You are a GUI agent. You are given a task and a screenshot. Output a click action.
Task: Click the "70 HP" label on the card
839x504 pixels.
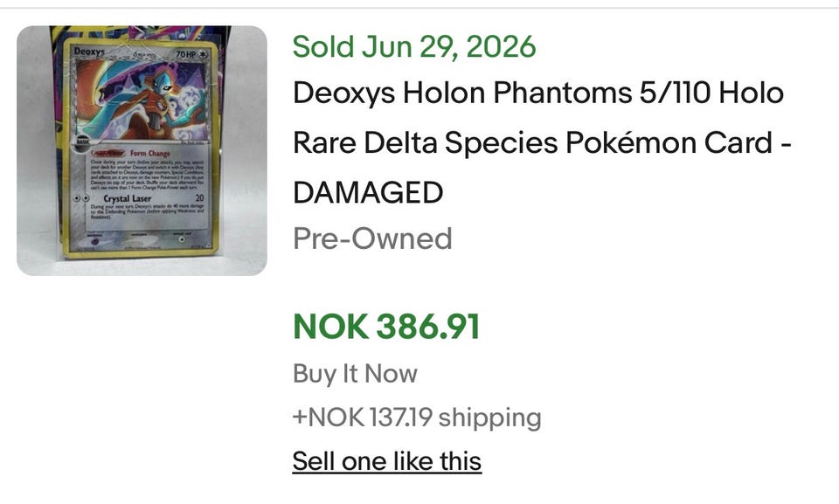185,54
